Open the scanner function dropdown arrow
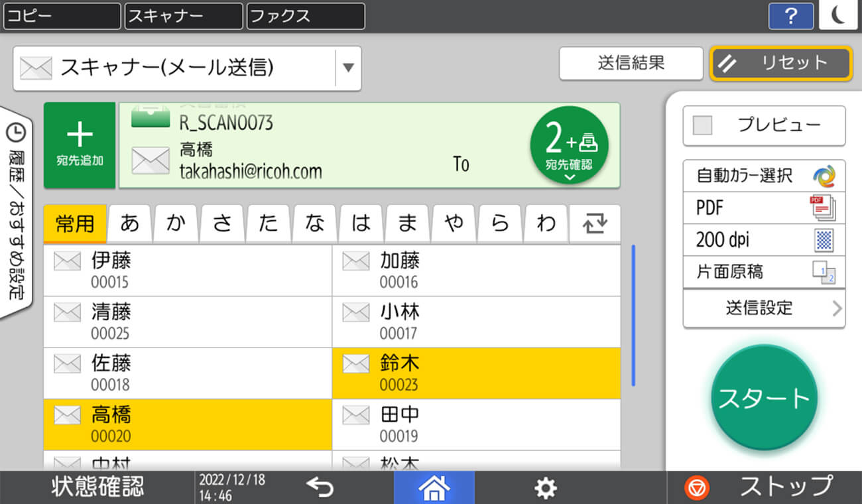This screenshot has width=862, height=504. point(347,69)
